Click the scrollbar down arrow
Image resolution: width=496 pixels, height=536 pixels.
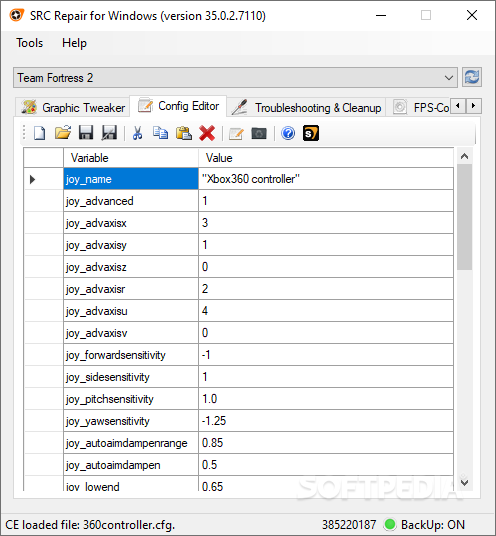(464, 482)
